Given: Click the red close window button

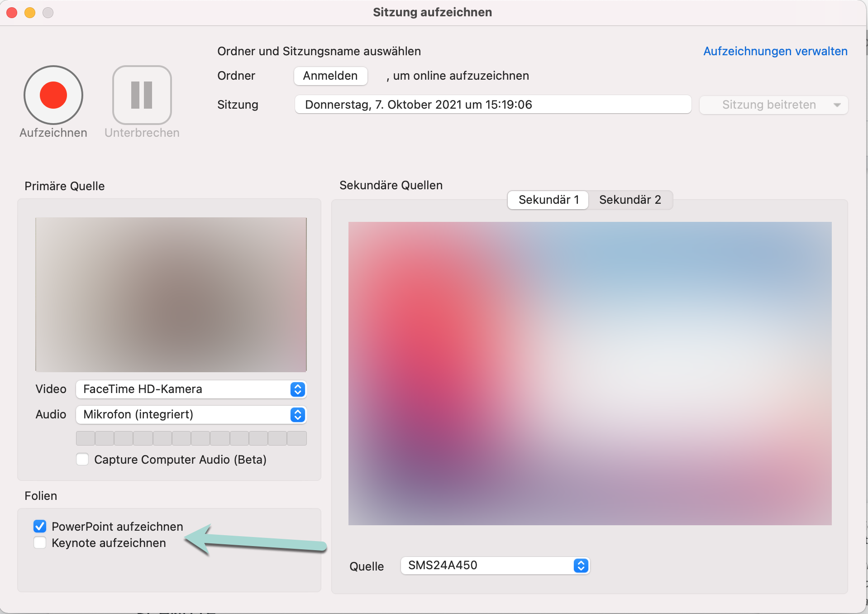Looking at the screenshot, I should 12,13.
